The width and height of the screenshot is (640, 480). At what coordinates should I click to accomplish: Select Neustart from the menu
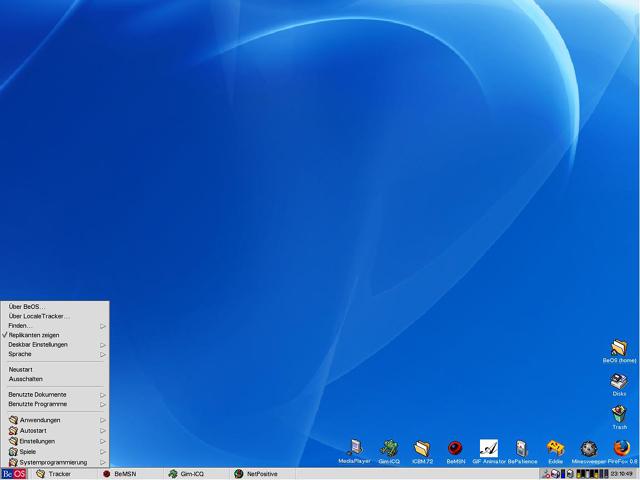point(55,369)
